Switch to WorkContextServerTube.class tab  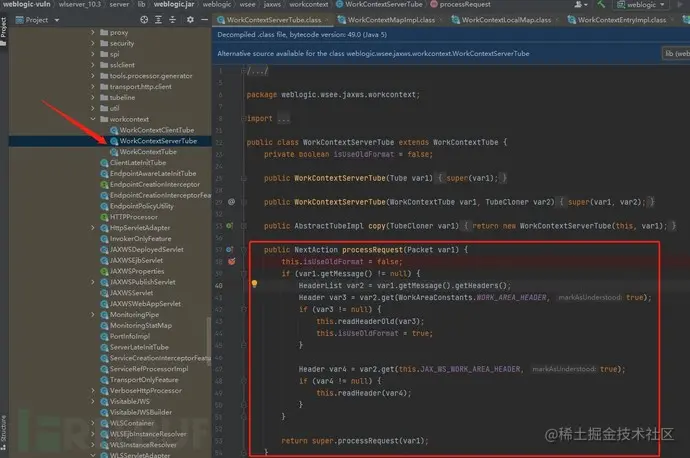[x=273, y=20]
